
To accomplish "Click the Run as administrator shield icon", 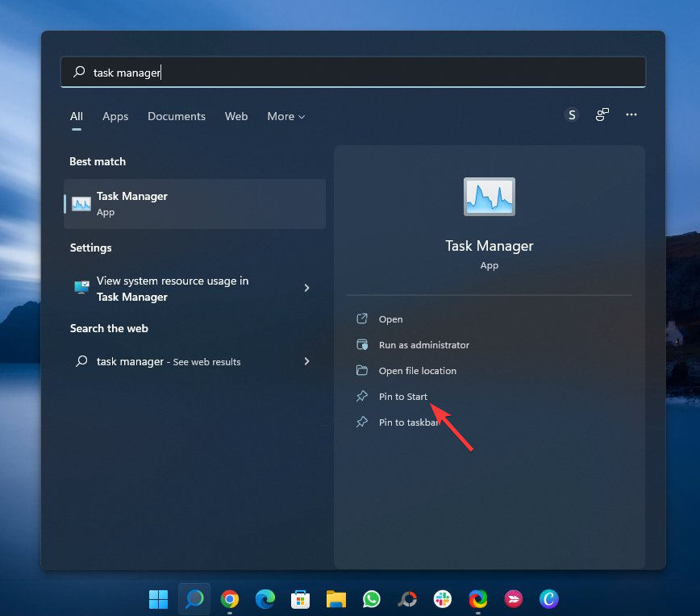I will coord(362,344).
